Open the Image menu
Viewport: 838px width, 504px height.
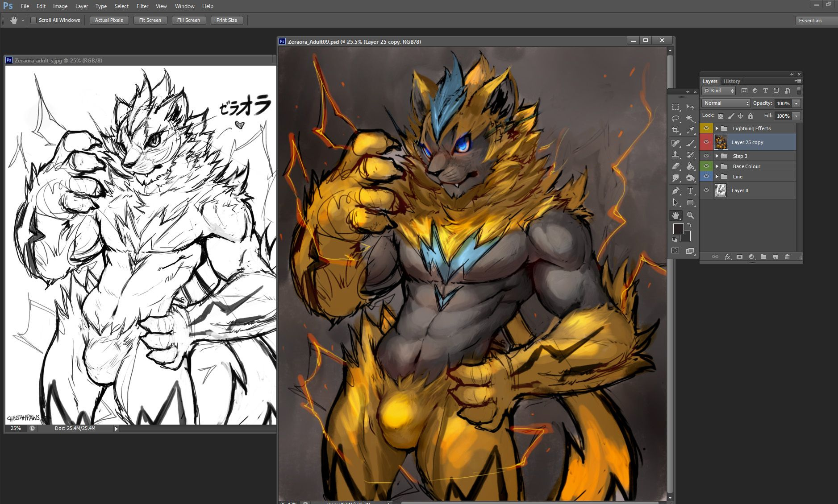pyautogui.click(x=60, y=6)
